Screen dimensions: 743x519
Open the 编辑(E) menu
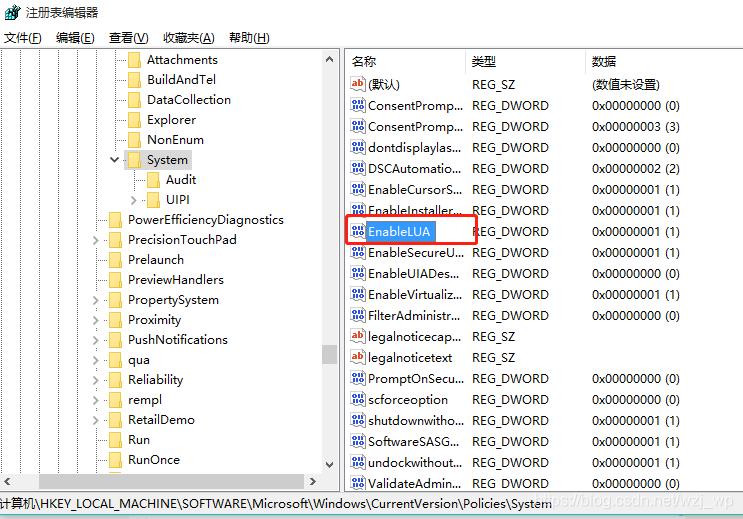(x=75, y=37)
